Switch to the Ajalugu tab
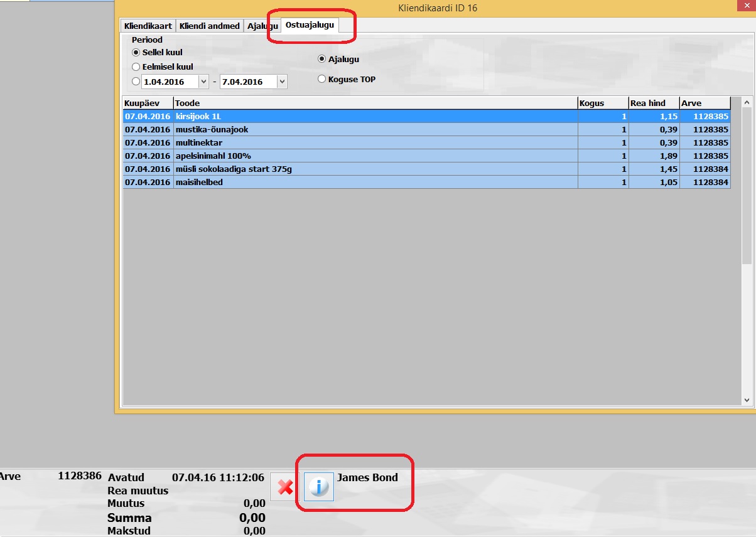Image resolution: width=756 pixels, height=537 pixels. [262, 26]
